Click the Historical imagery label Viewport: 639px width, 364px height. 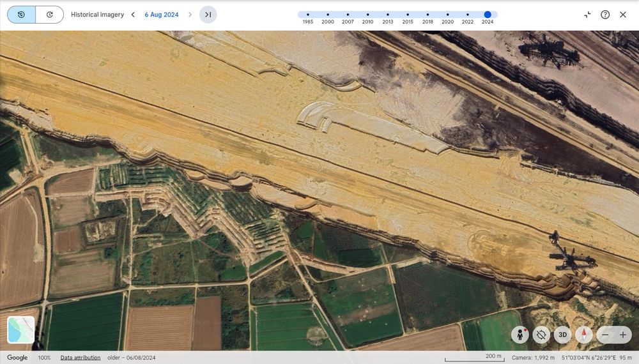pos(97,15)
